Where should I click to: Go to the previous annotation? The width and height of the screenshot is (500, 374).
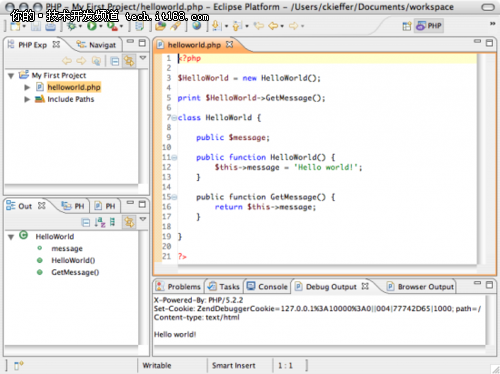(x=237, y=26)
